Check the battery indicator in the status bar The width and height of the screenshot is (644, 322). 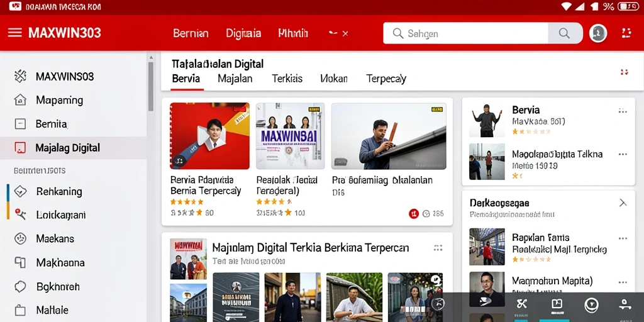(x=628, y=6)
